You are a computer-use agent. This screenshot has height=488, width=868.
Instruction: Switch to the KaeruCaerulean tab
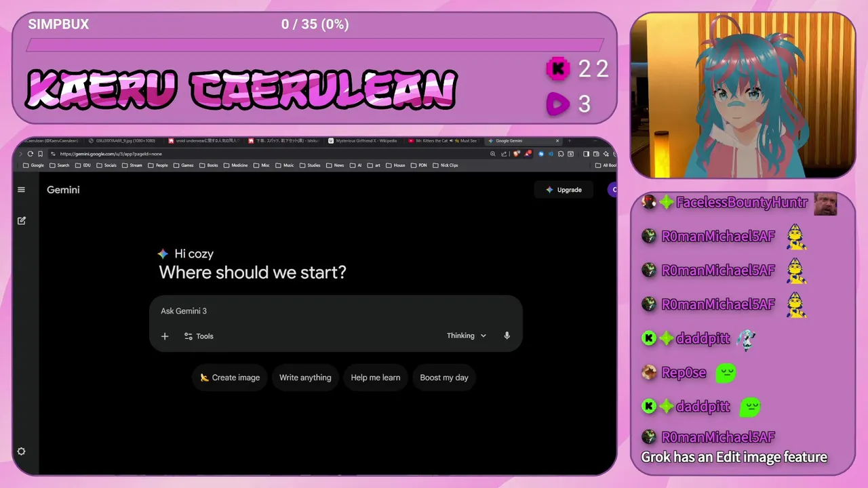tap(51, 141)
